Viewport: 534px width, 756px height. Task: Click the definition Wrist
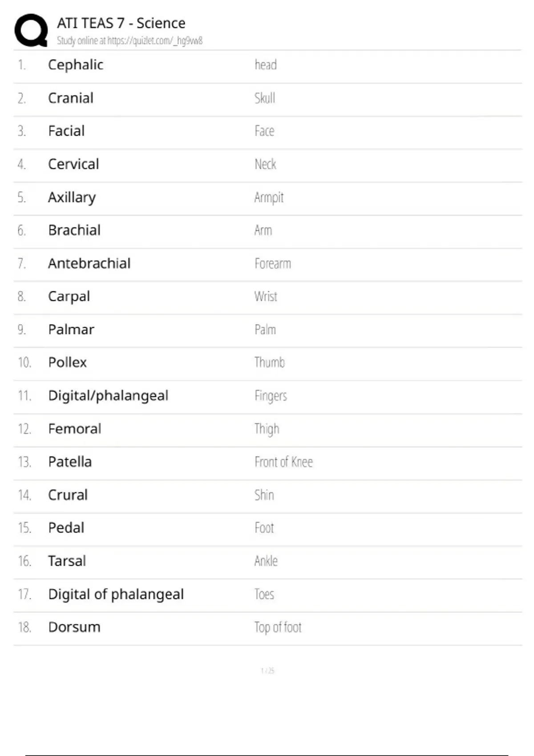click(x=266, y=297)
